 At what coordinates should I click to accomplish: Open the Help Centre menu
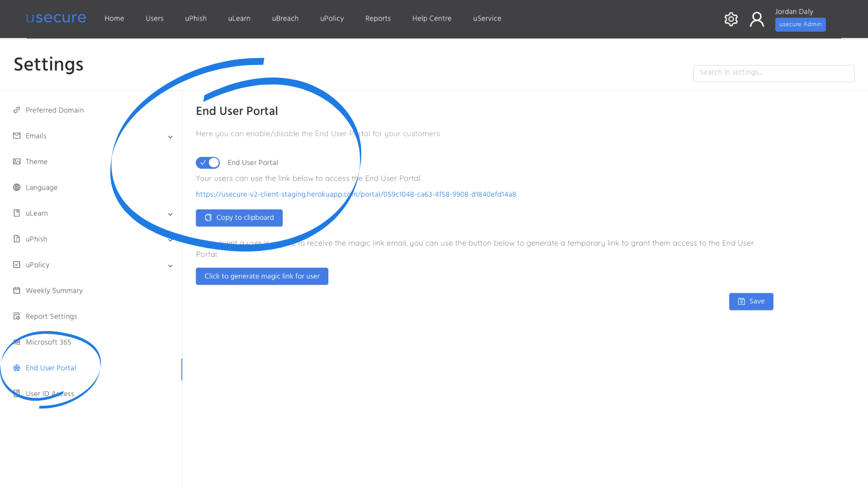click(432, 18)
